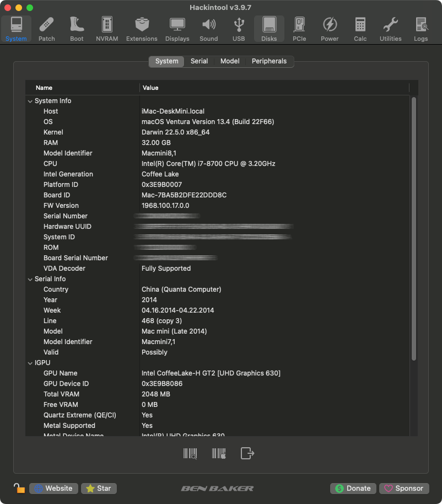Click the Name column header
Viewport: 442px width, 504px height.
pos(83,88)
